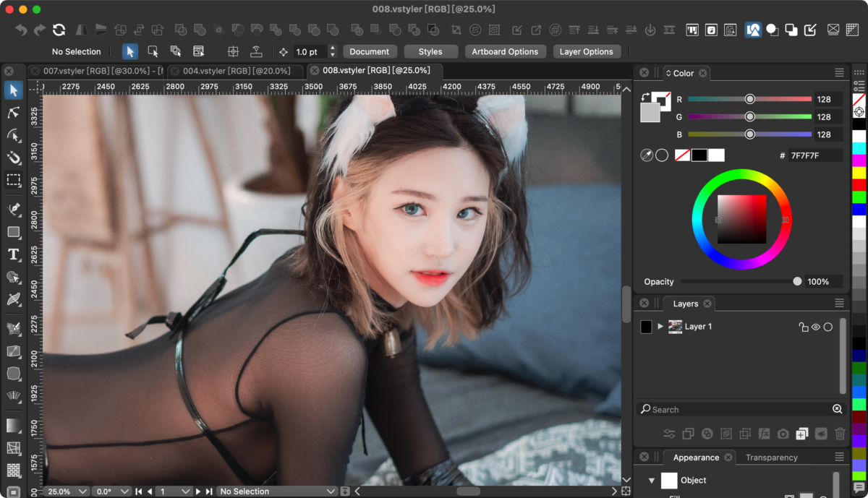Select the Rectangle shape tool
The width and height of the screenshot is (868, 498).
pyautogui.click(x=13, y=232)
